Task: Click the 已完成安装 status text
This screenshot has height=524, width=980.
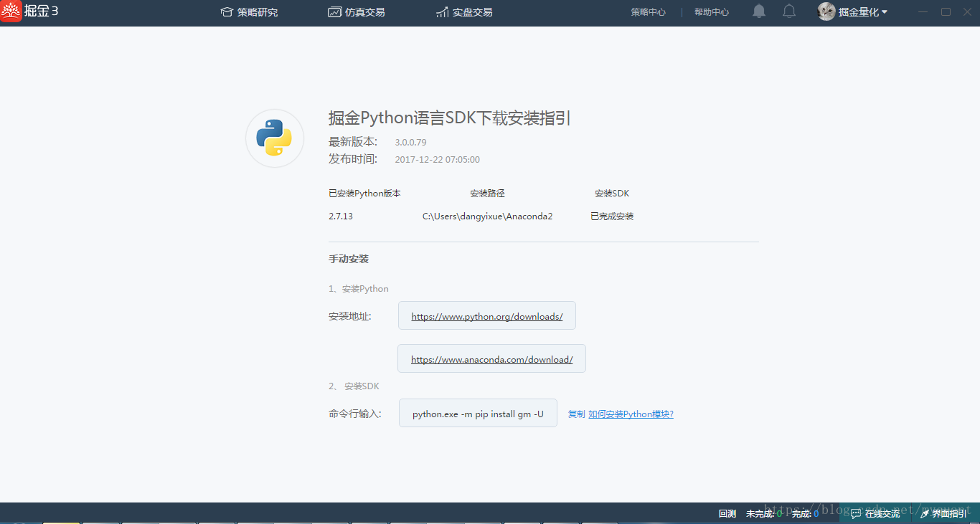Action: (612, 216)
